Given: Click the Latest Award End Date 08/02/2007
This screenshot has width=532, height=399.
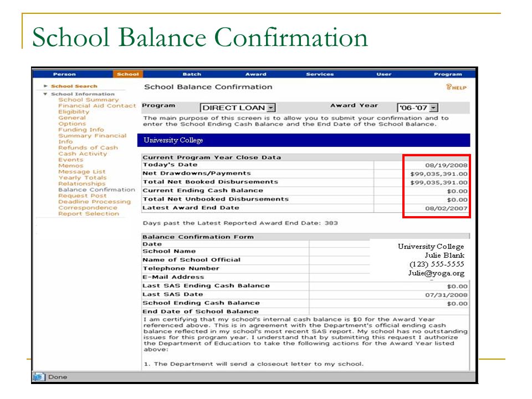Looking at the screenshot, I should pos(446,208).
